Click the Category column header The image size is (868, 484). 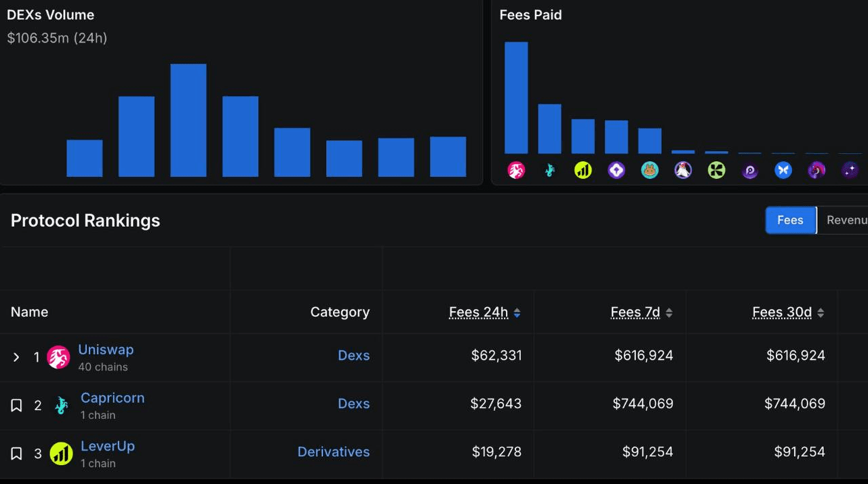coord(340,312)
